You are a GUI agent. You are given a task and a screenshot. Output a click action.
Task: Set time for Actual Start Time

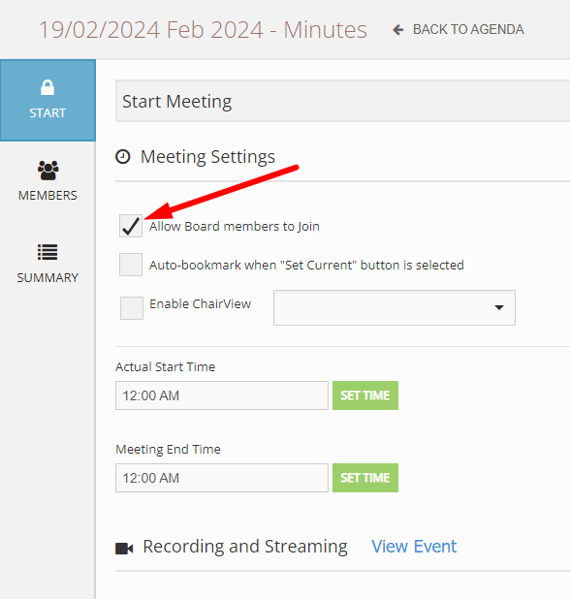coord(365,395)
